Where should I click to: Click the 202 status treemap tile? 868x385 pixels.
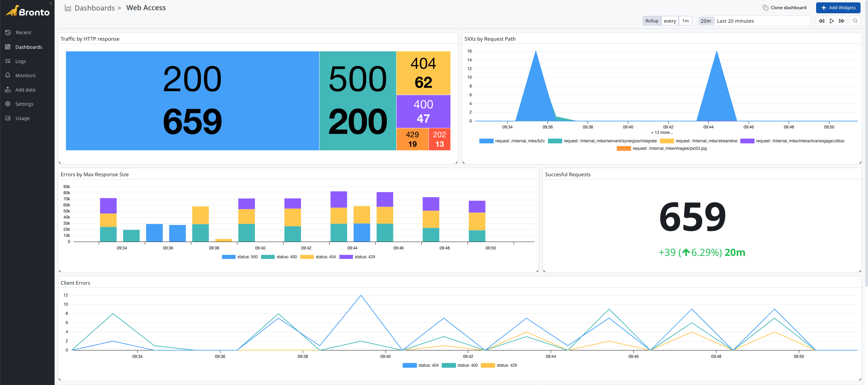click(x=439, y=139)
